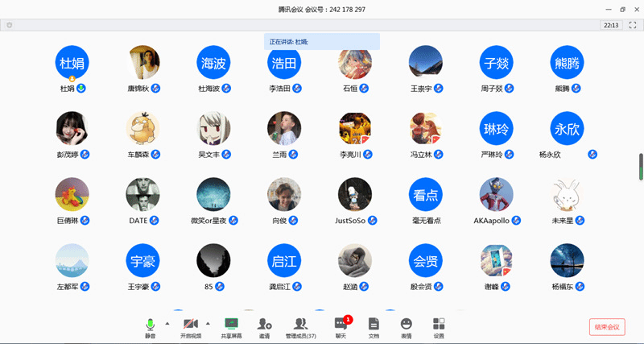The width and height of the screenshot is (644, 344).
Task: Click the mic icon next to 杨永欣
Action: [592, 154]
